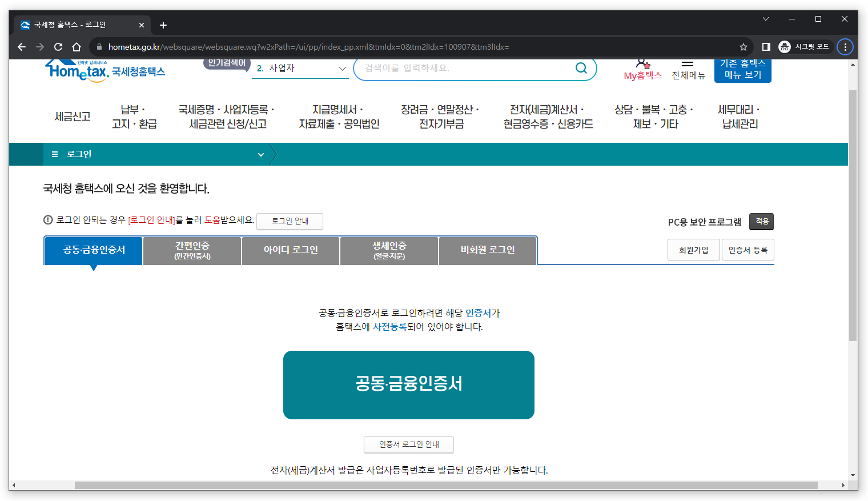Screen dimensions: 868x501
Task: Click 적용 button for PC용 보안 프로그램
Action: 762,222
